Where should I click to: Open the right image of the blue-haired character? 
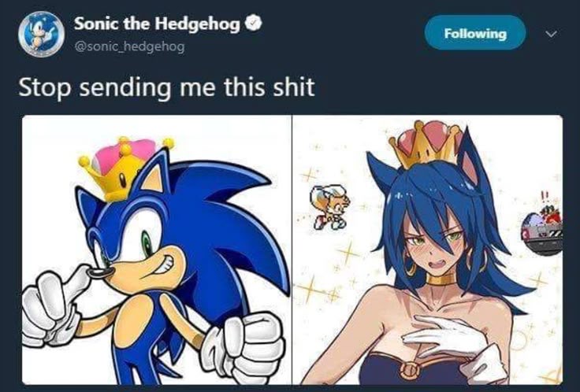coord(428,250)
